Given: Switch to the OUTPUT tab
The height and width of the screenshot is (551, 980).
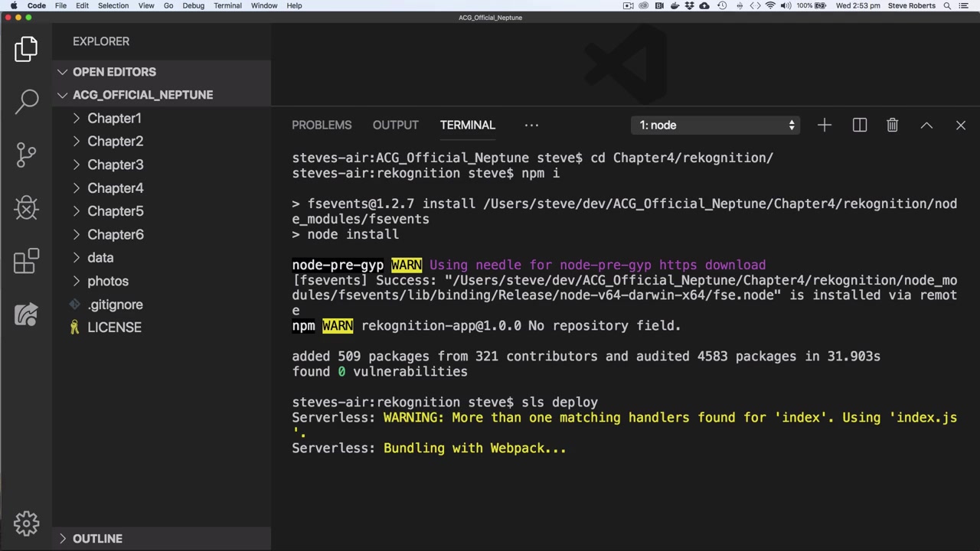Looking at the screenshot, I should [396, 125].
